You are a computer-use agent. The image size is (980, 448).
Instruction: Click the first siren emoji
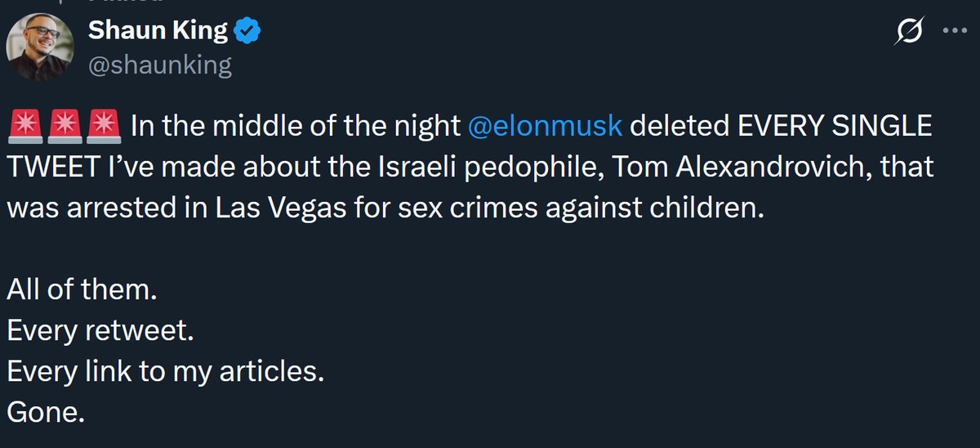(x=24, y=126)
